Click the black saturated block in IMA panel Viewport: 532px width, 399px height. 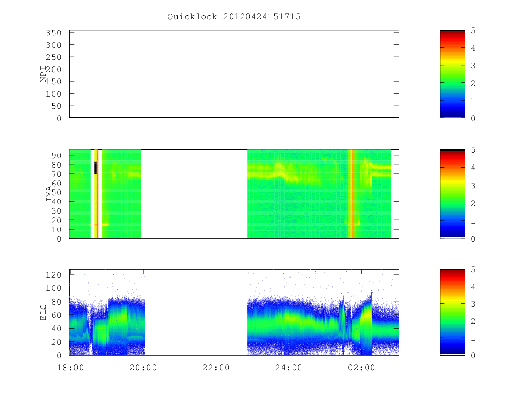(x=95, y=168)
